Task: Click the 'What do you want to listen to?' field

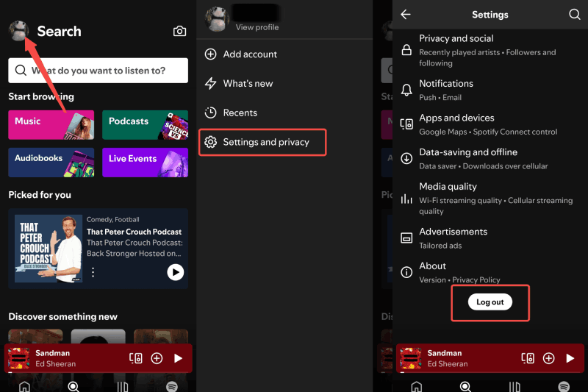Action: [x=98, y=71]
